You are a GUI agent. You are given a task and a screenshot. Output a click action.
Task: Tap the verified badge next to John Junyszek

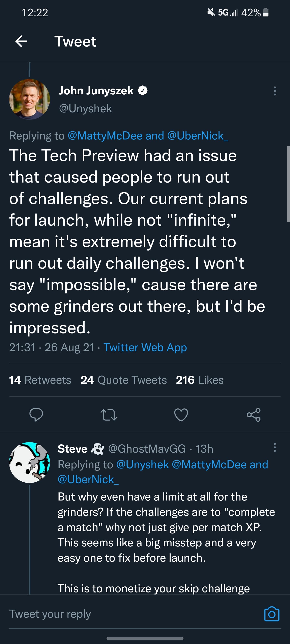(x=143, y=91)
